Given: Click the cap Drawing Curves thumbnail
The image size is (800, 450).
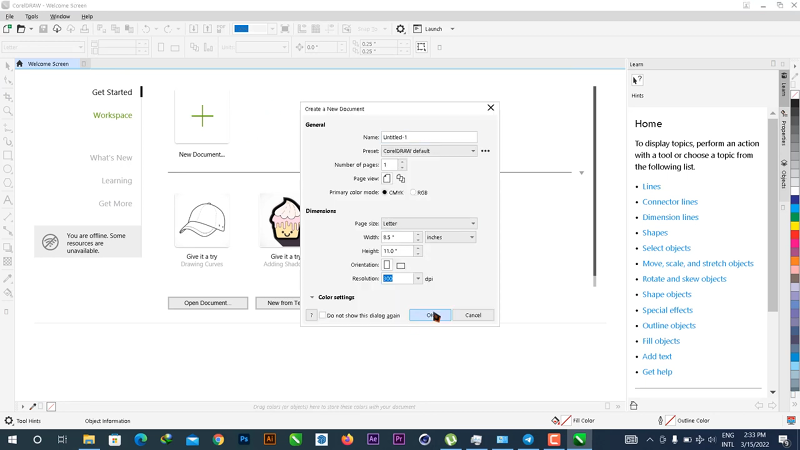Looking at the screenshot, I should click(x=202, y=220).
